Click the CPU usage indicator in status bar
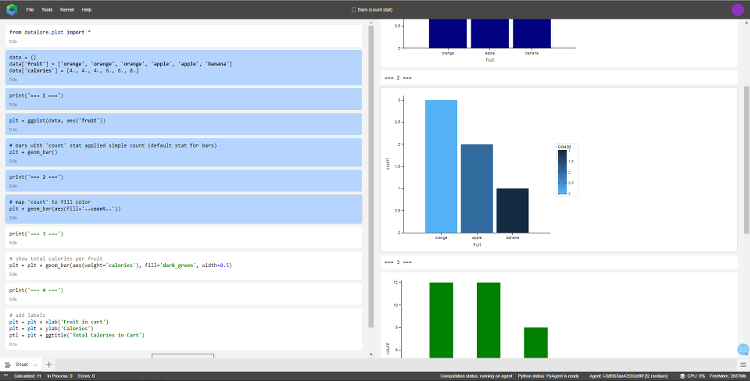The image size is (750, 381). pos(692,376)
